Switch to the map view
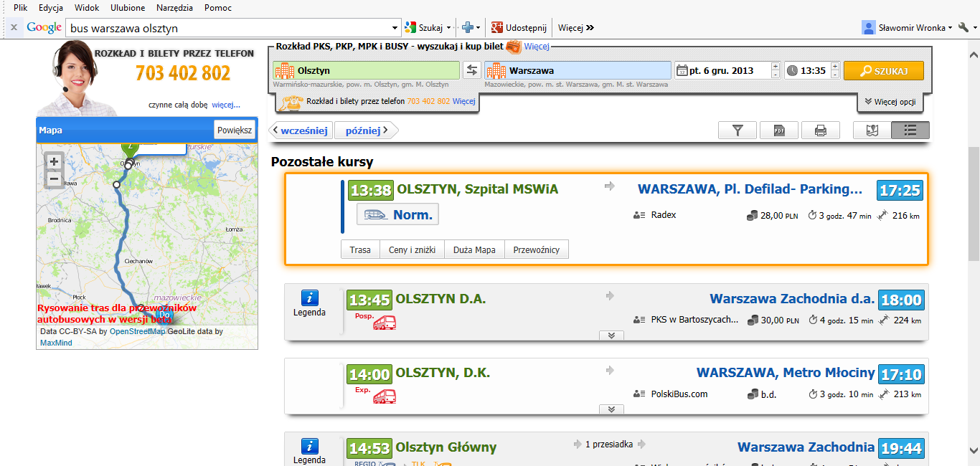980x466 pixels. pyautogui.click(x=872, y=130)
